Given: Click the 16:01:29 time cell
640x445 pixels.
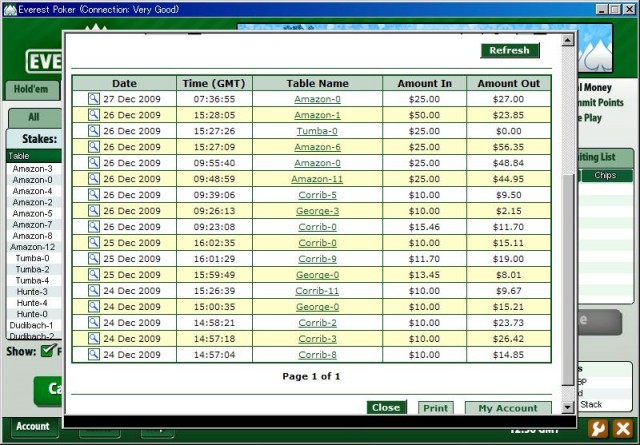Looking at the screenshot, I should (x=214, y=259).
